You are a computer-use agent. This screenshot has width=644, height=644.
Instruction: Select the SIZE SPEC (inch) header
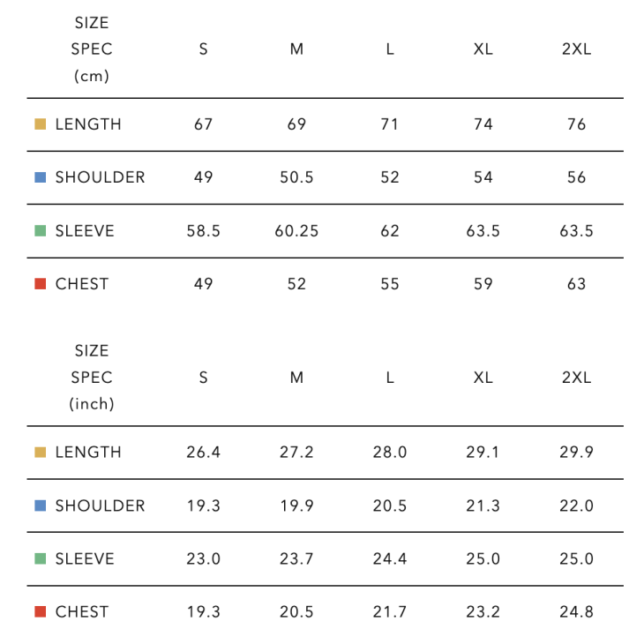pyautogui.click(x=92, y=378)
